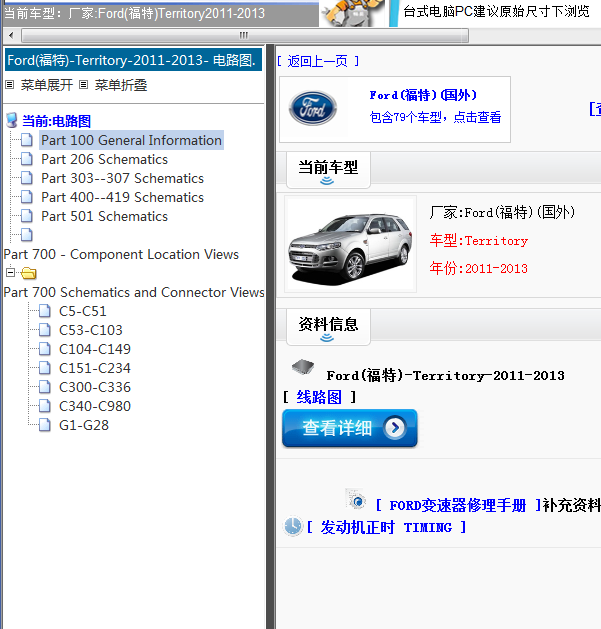
Task: Click the page icon beside C104-C149
Action: (45, 349)
